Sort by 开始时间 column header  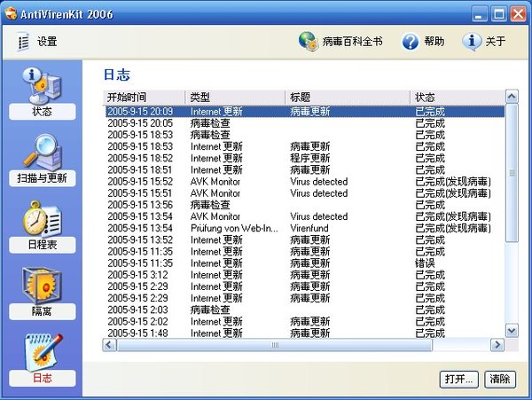pos(144,98)
